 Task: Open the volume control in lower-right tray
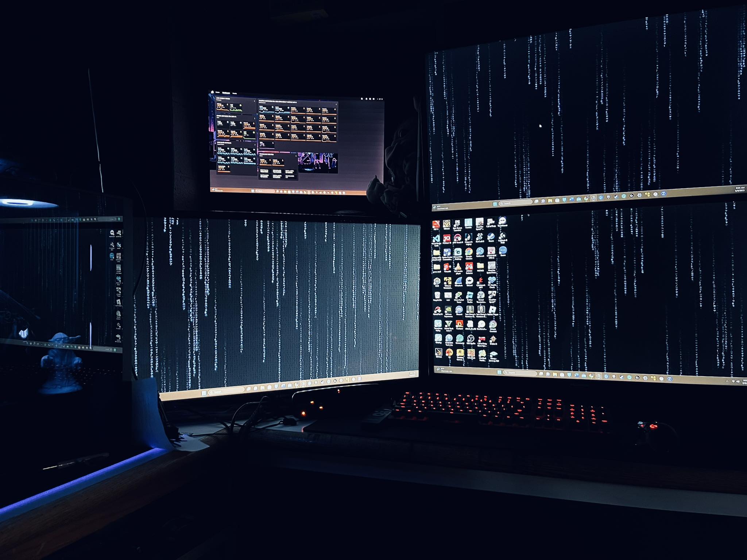[738, 381]
